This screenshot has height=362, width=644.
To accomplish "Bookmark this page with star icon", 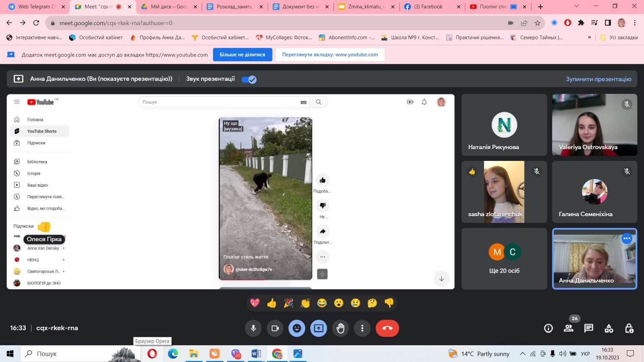I will click(x=538, y=23).
